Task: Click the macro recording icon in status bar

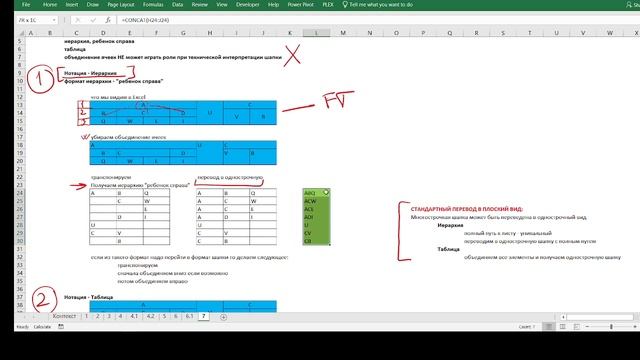Action: point(61,327)
